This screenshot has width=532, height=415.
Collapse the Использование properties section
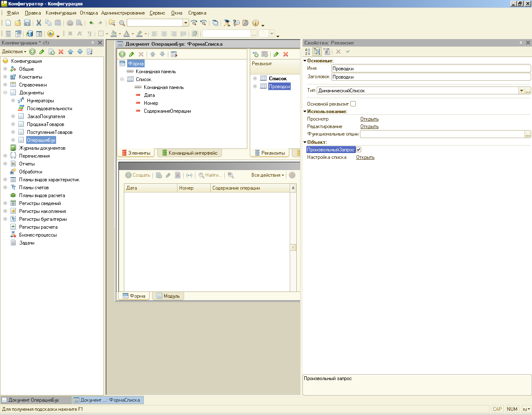tap(305, 111)
